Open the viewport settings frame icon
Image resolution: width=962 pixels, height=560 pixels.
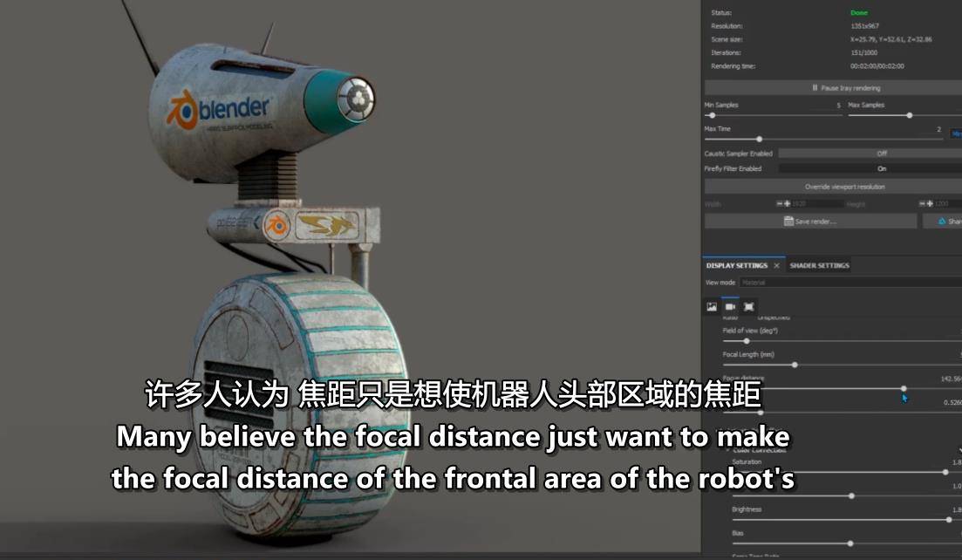[748, 307]
